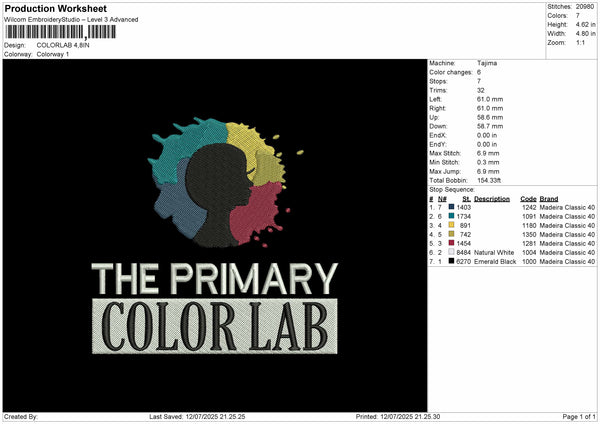Click stitch count '6270' in stop row 7
Viewport: 600px width, 424px height.
pos(464,261)
